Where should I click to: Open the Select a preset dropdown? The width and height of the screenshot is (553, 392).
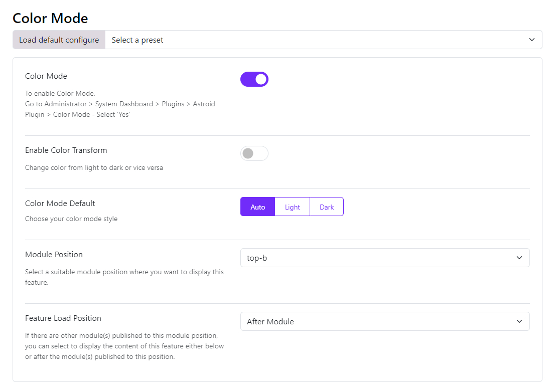[323, 40]
